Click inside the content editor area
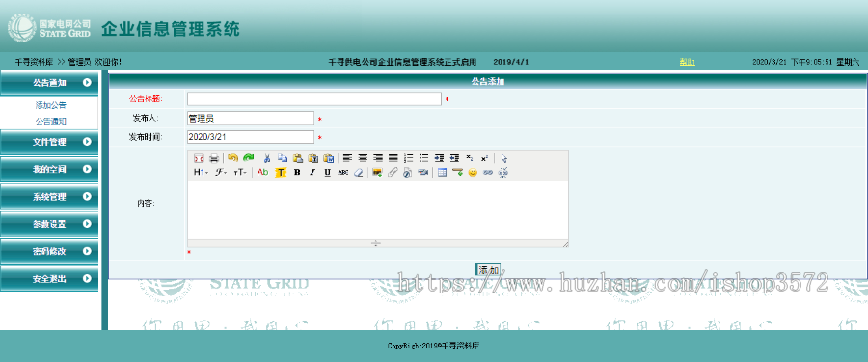Viewport: 868px width, 362px height. (377, 210)
